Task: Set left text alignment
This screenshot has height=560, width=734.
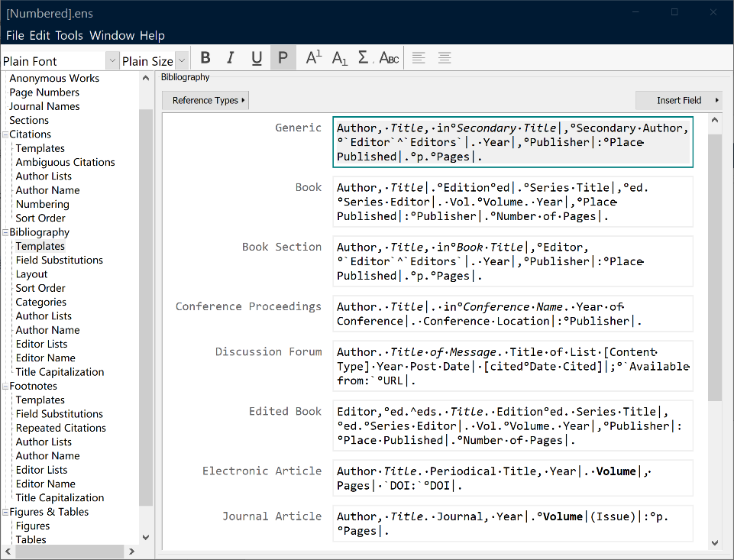Action: point(419,58)
